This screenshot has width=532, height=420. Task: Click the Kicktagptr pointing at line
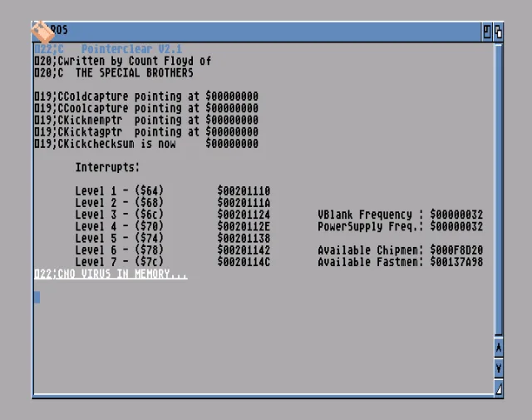coord(146,132)
